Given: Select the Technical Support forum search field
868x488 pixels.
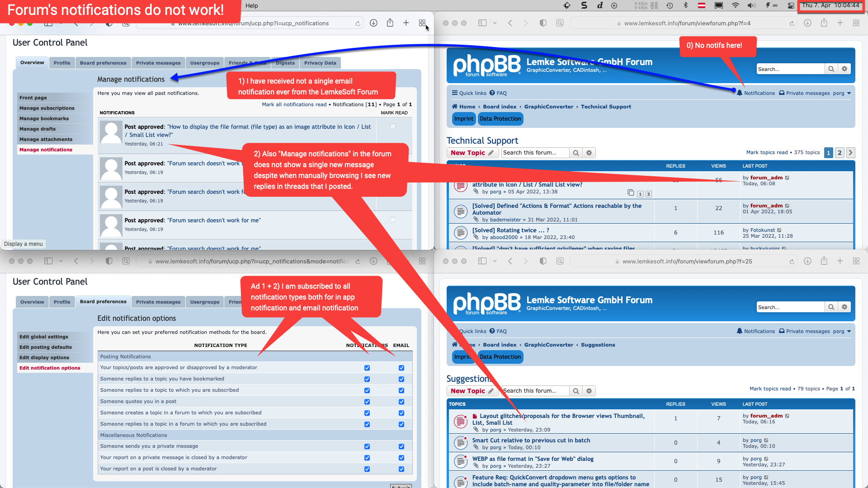Looking at the screenshot, I should click(533, 153).
